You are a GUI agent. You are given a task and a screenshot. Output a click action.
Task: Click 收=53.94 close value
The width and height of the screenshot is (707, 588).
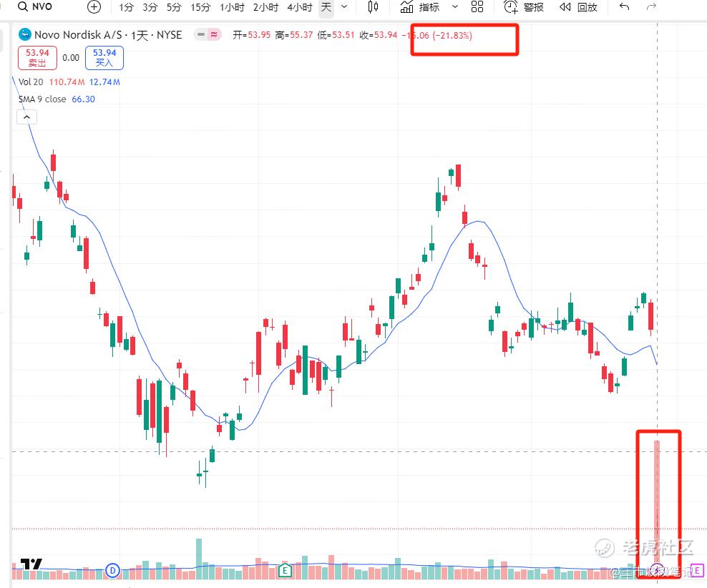coord(379,35)
